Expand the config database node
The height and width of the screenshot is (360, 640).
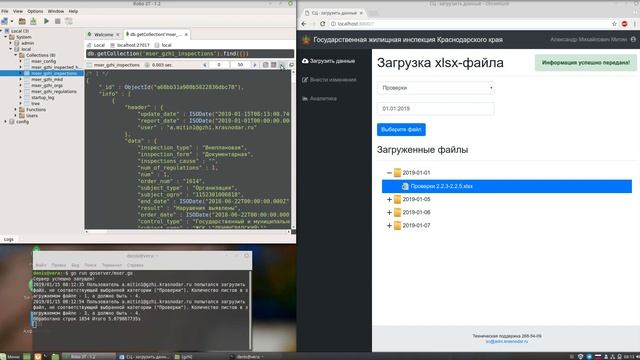pos(6,122)
